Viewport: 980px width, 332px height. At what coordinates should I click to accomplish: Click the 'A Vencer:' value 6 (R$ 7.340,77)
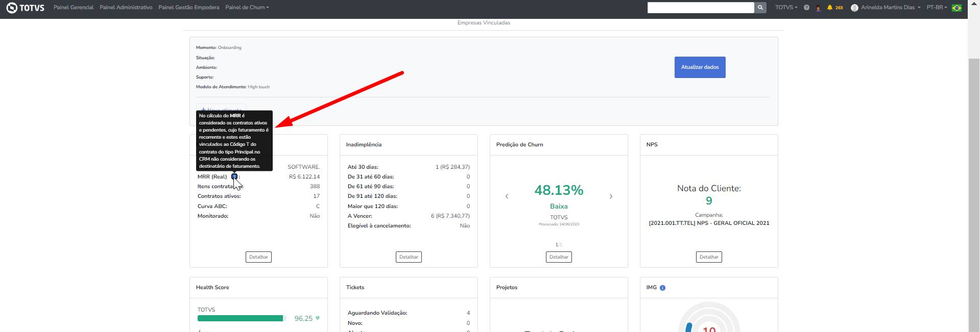[x=450, y=216]
